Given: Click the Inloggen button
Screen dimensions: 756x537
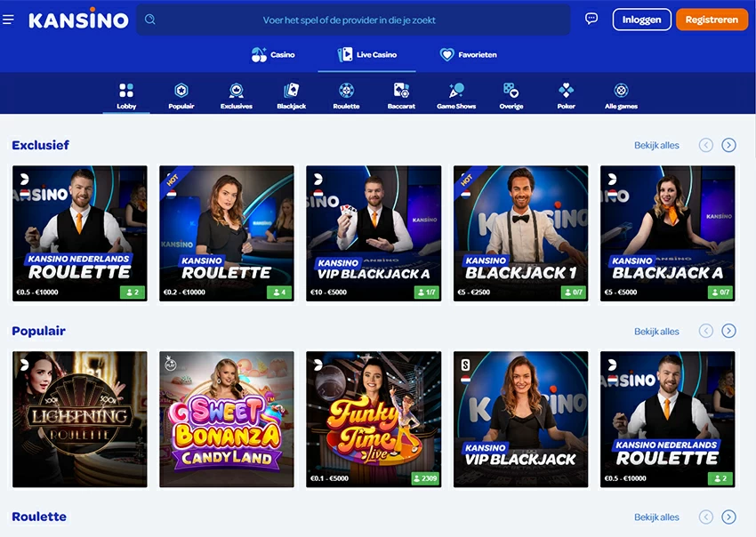Looking at the screenshot, I should pos(641,19).
